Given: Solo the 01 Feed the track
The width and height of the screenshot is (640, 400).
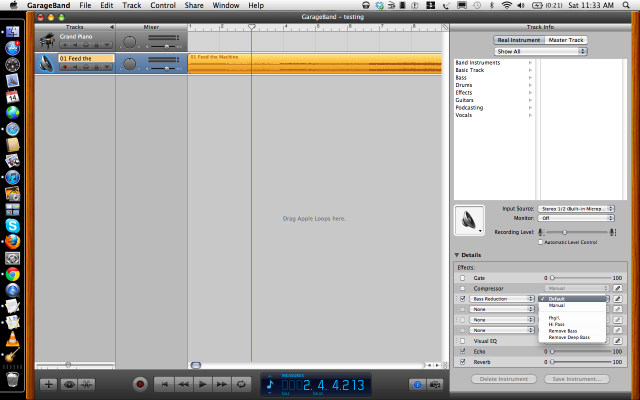Looking at the screenshot, I should (x=86, y=67).
